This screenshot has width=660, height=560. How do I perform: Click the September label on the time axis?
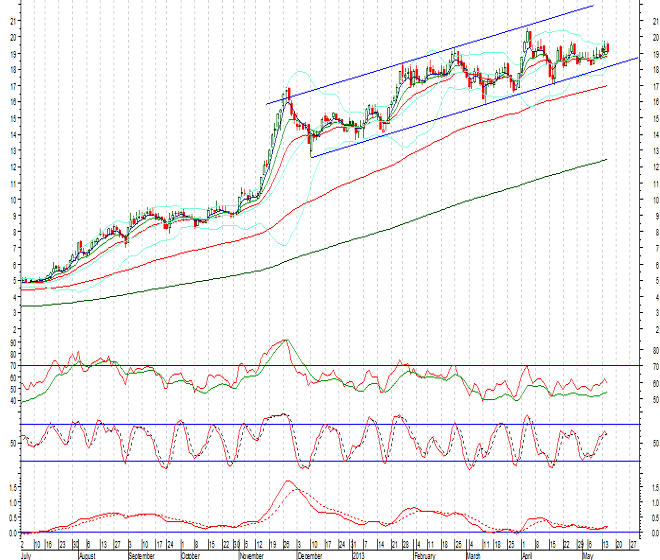[141, 553]
